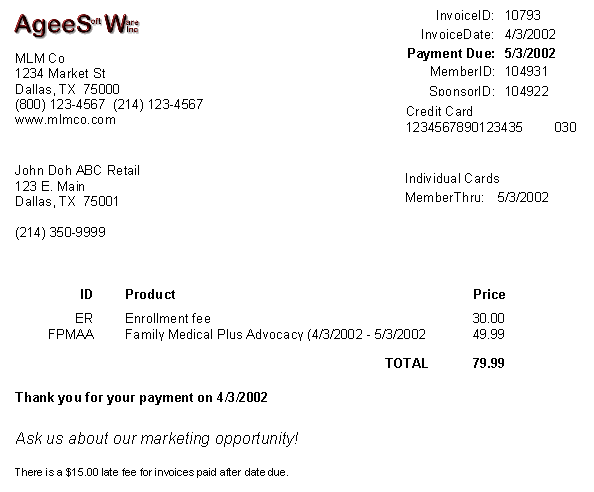Select the Enrollment fee line item
This screenshot has width=594, height=492.
pyautogui.click(x=168, y=318)
